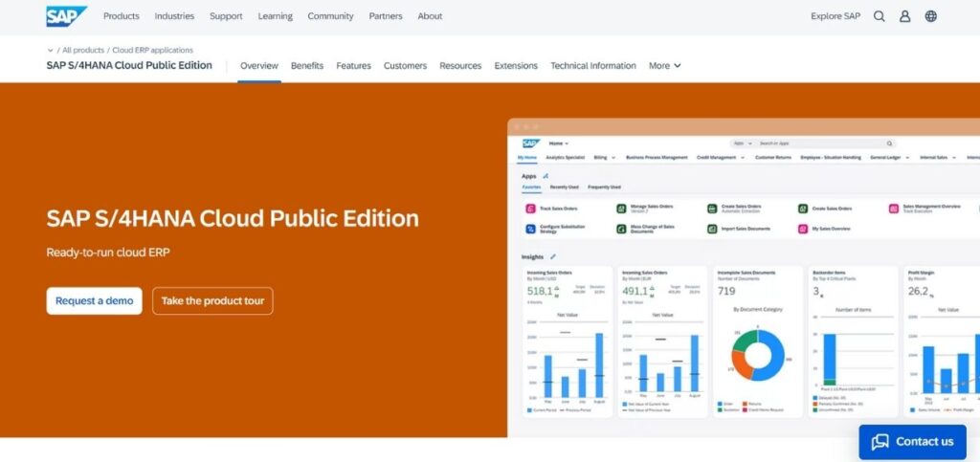The image size is (980, 462).
Task: Click the Request a demo button
Action: click(95, 301)
